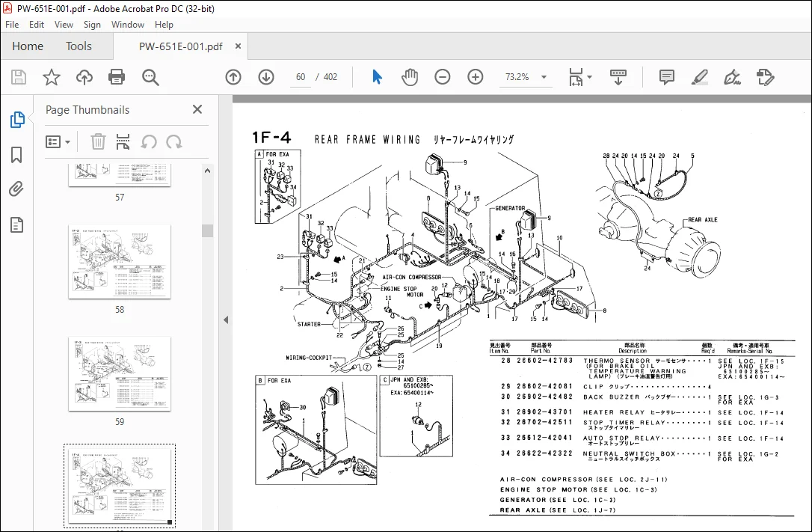This screenshot has width=812, height=532.
Task: Open the Sign document tool
Action: click(x=732, y=77)
